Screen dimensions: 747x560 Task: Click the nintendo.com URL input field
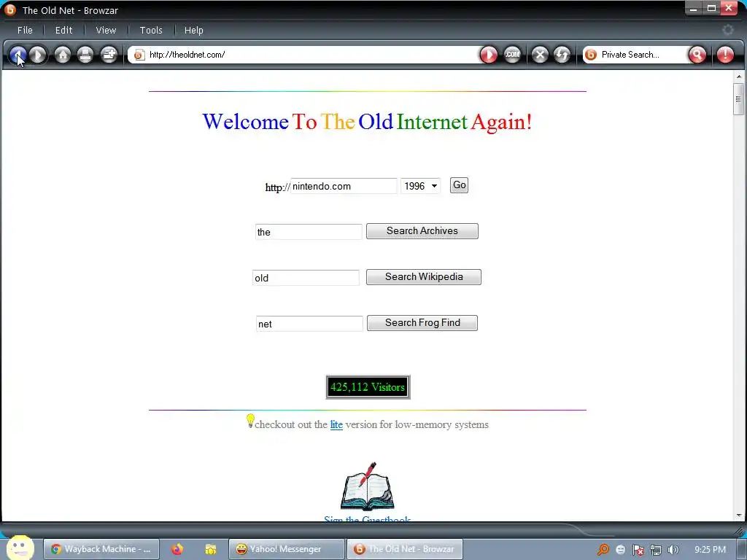pyautogui.click(x=344, y=186)
